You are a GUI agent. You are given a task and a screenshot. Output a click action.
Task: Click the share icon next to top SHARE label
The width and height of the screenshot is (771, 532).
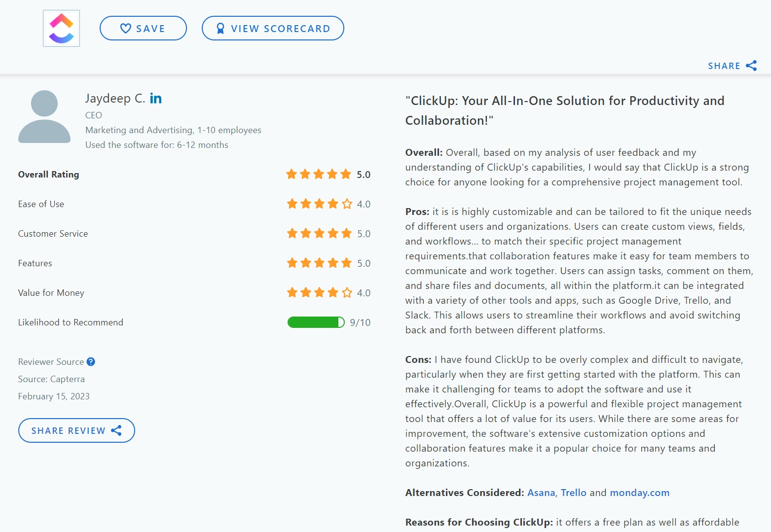tap(751, 65)
